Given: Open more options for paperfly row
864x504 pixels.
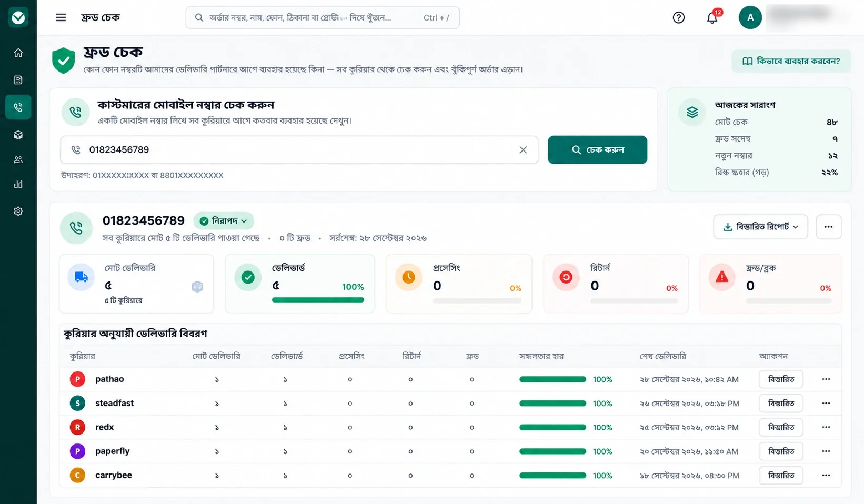Looking at the screenshot, I should [x=826, y=451].
